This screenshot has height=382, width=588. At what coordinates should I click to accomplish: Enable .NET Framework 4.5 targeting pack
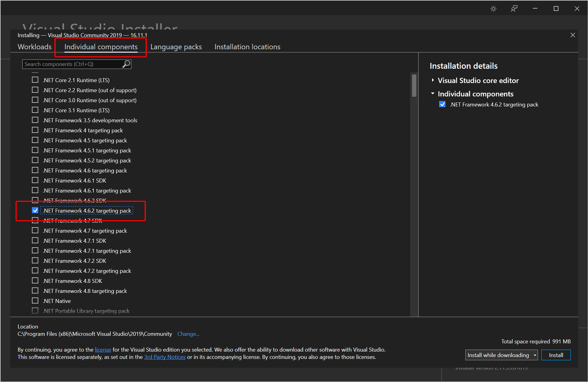35,140
